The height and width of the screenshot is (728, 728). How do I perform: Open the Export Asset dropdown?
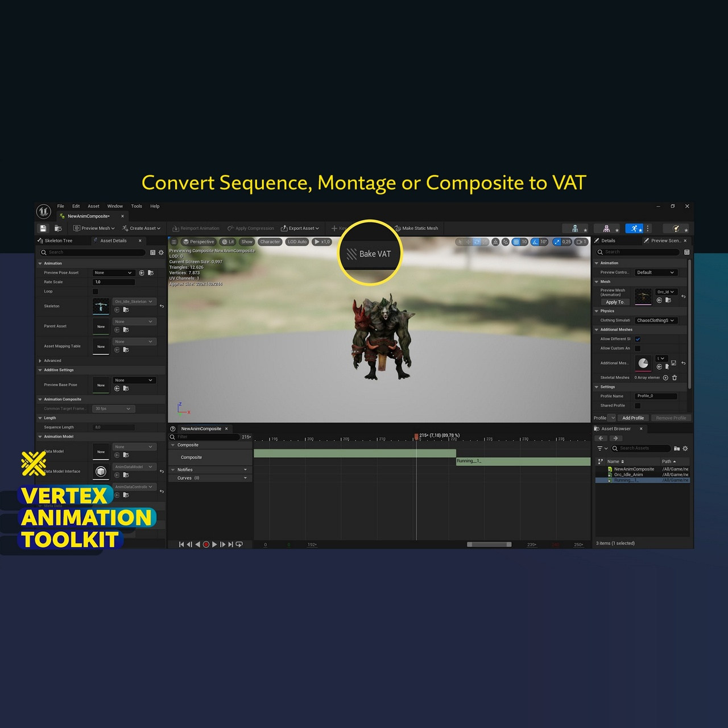click(300, 228)
